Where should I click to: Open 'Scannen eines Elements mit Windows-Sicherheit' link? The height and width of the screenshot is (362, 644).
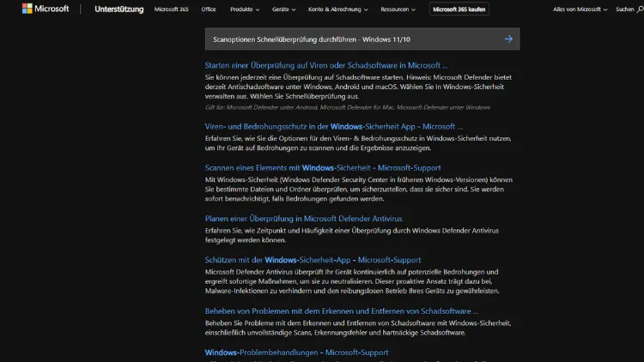click(x=323, y=167)
